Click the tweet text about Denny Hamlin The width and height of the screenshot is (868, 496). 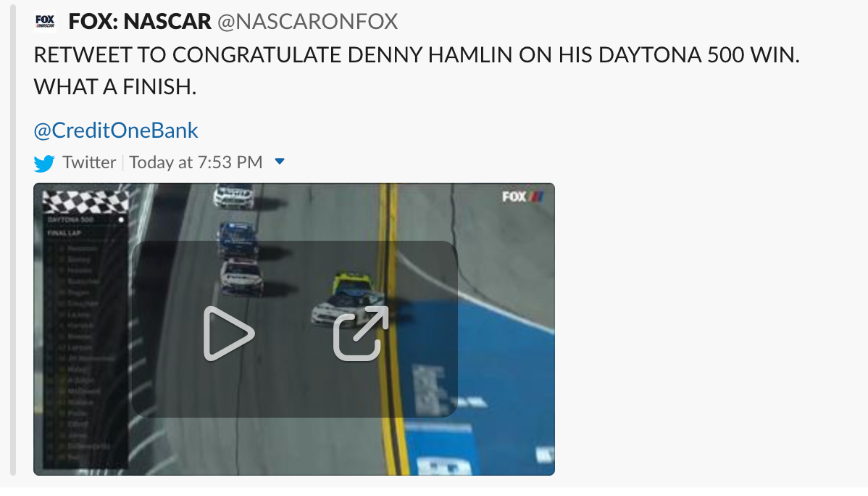pos(416,56)
